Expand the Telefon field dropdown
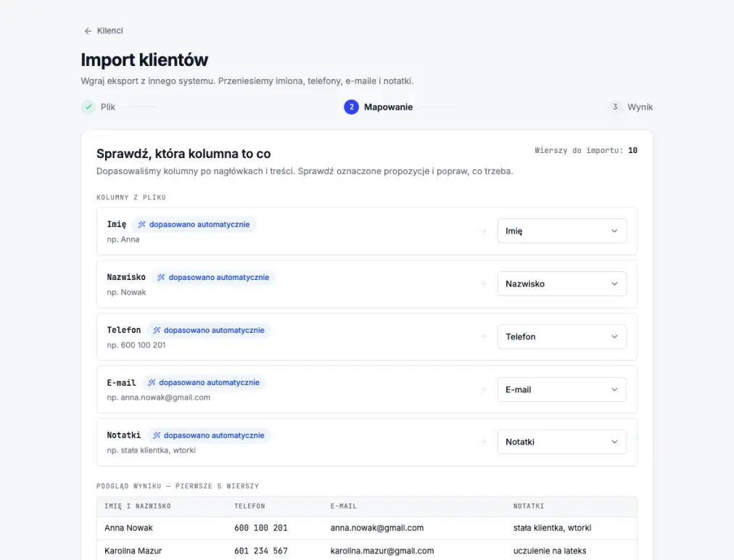 [x=561, y=337]
